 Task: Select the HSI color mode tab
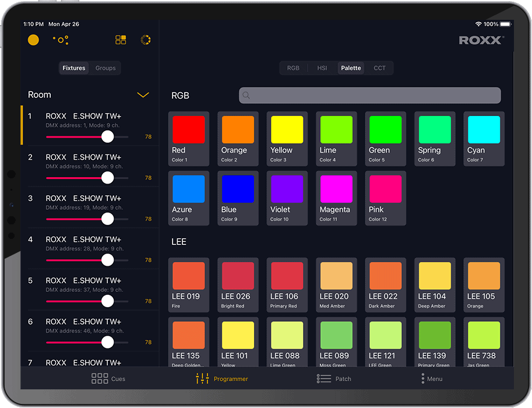point(322,68)
